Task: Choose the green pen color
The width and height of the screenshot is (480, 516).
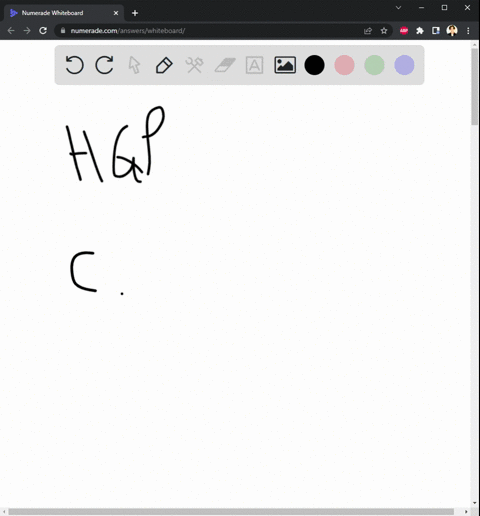Action: 374,65
